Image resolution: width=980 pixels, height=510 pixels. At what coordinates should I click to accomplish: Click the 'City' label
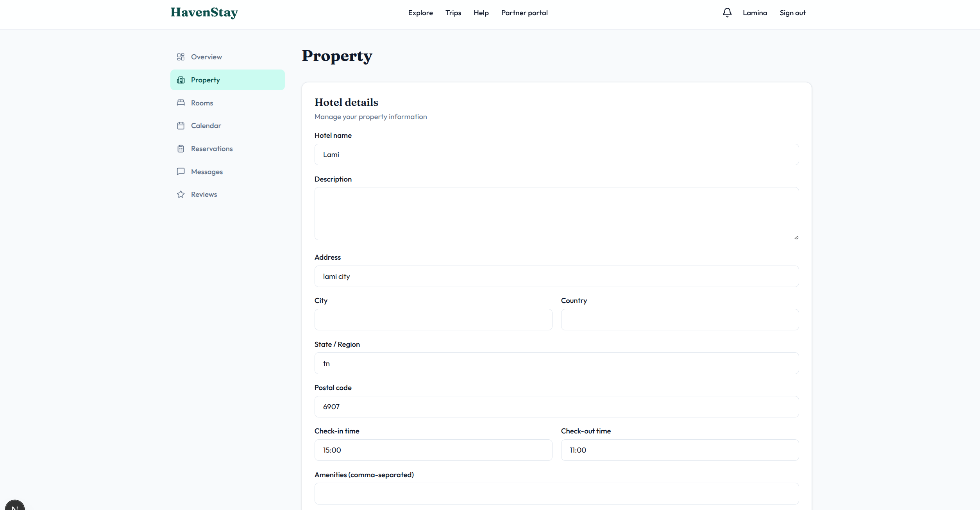click(321, 301)
